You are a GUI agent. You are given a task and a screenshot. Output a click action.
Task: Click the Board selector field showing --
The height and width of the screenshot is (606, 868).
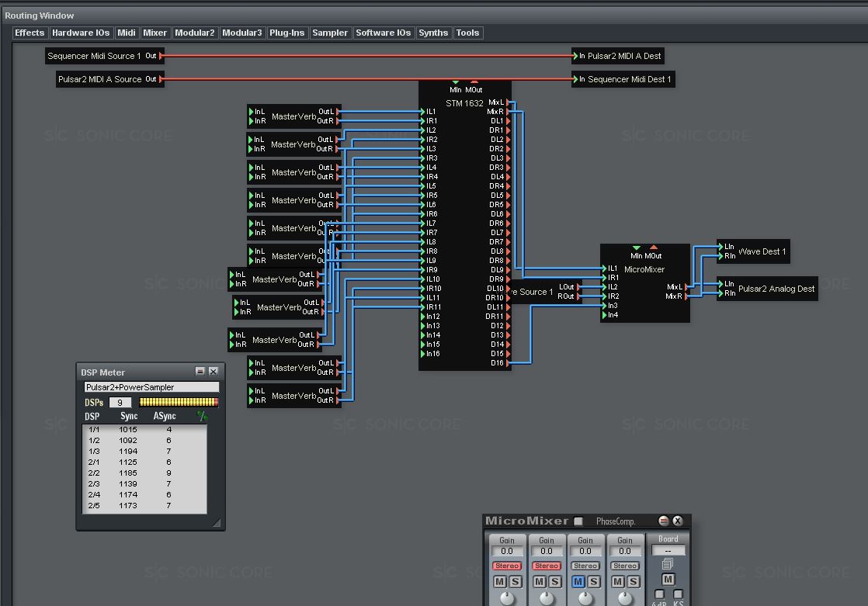coord(668,551)
